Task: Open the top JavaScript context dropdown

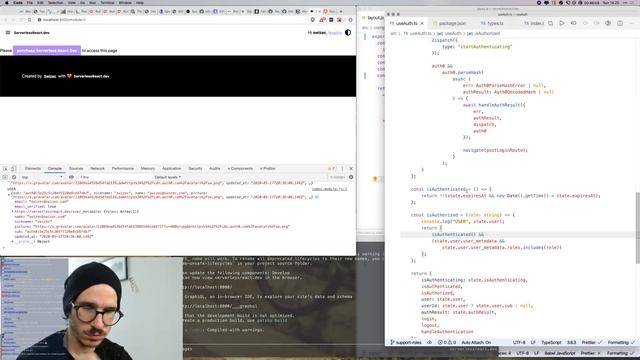Action: (x=42, y=178)
